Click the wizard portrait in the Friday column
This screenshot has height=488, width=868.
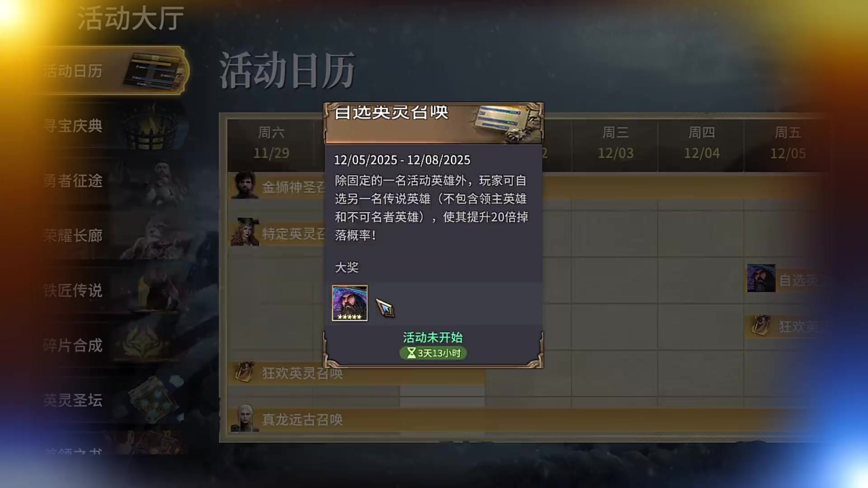(761, 278)
